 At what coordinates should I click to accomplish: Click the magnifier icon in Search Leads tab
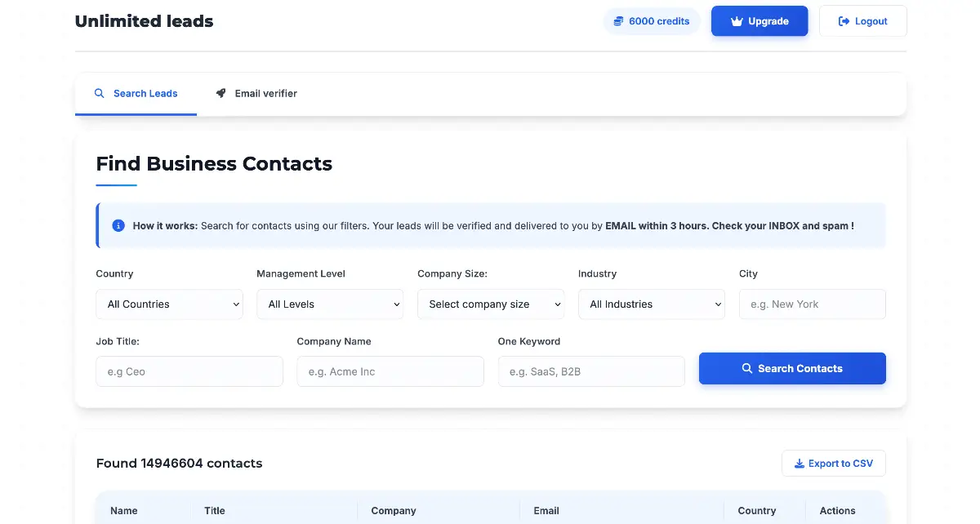coord(100,93)
